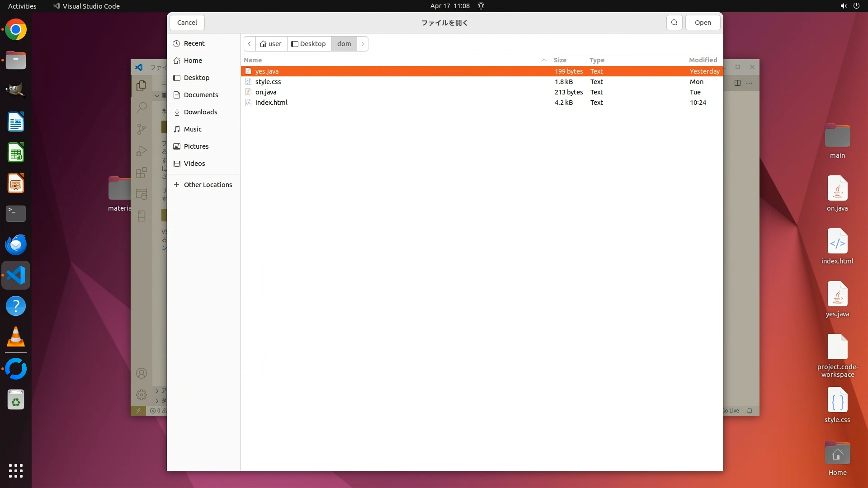This screenshot has width=868, height=488.
Task: Navigate to the Desktop breadcrumb
Action: tap(309, 44)
